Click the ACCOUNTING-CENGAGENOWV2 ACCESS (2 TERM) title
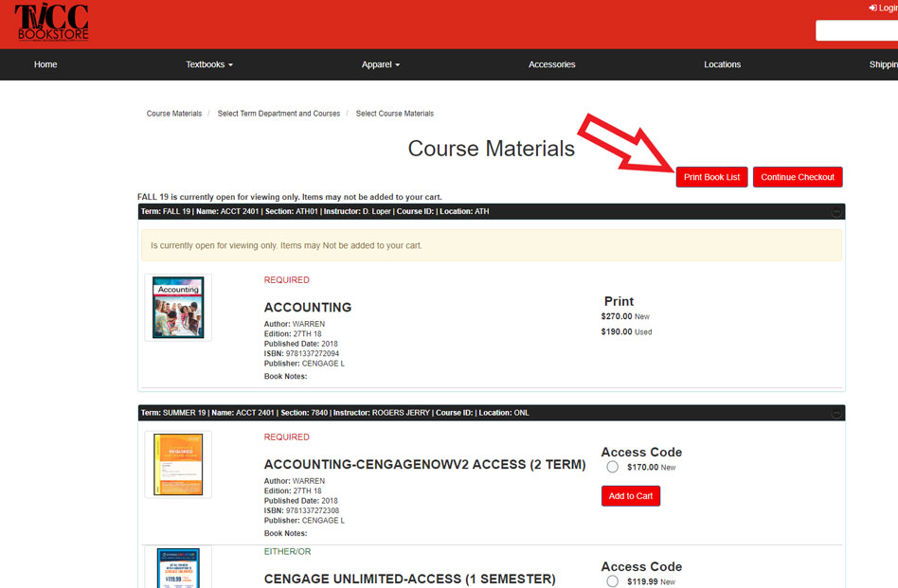Viewport: 898px width, 588px height. point(425,464)
